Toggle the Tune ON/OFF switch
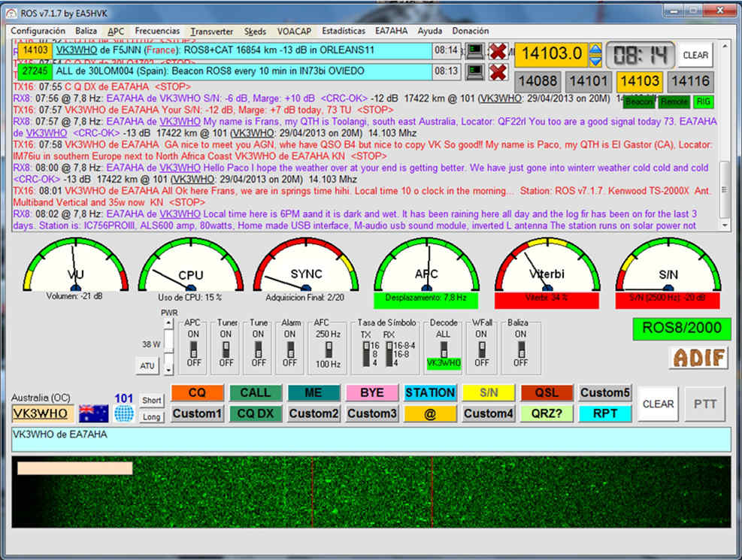 [x=258, y=350]
